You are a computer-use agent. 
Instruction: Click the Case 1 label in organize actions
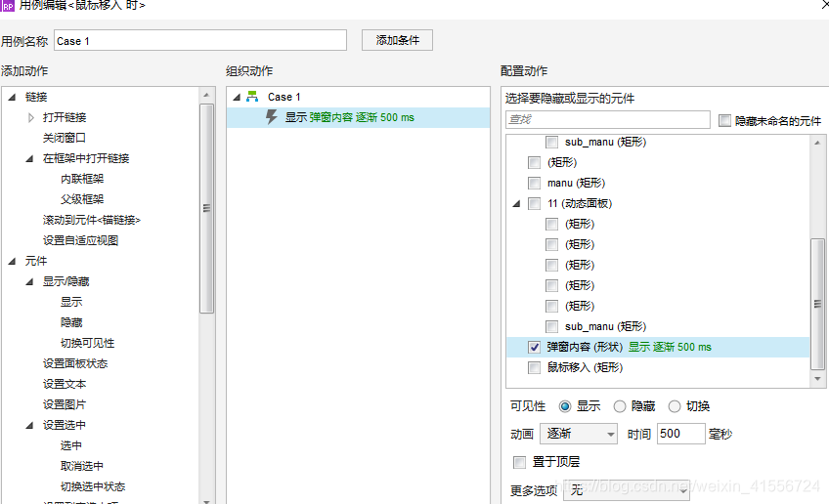(x=284, y=97)
